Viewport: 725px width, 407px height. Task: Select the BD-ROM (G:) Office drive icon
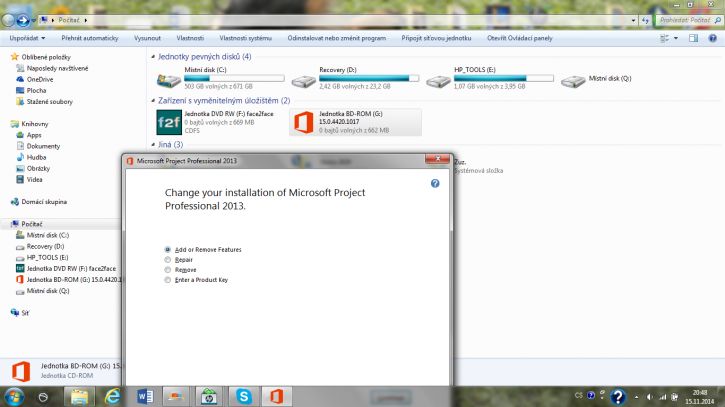(304, 122)
